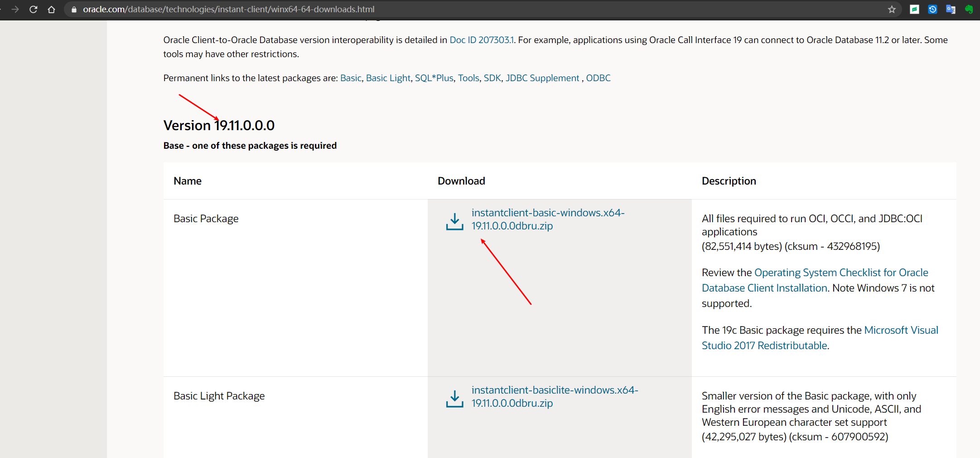Go to the browser home page icon

(51, 9)
